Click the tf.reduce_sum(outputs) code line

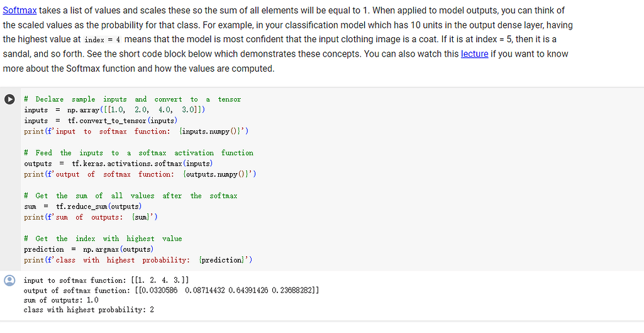[x=82, y=206]
